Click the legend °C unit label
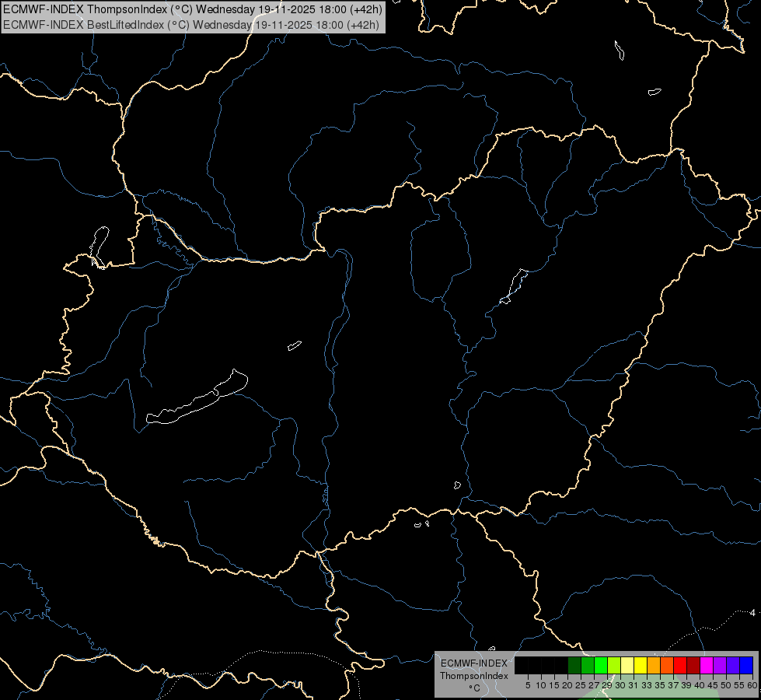This screenshot has width=761, height=700. (x=475, y=688)
